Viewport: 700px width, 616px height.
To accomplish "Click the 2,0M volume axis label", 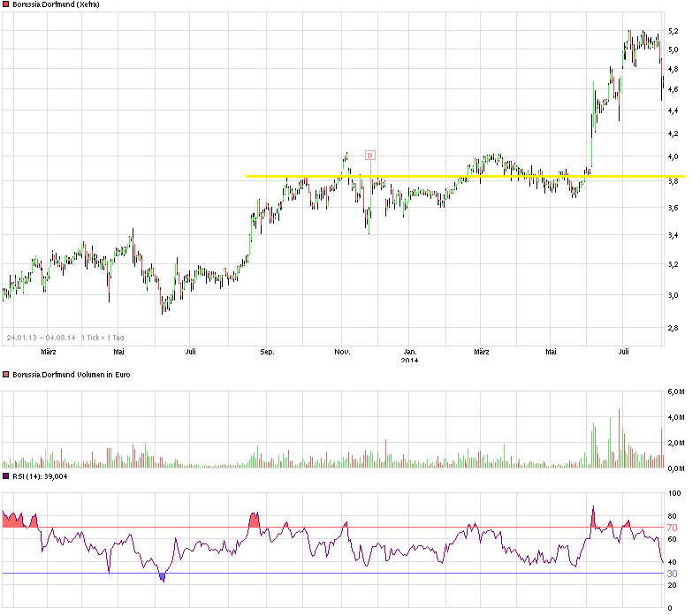I will [x=676, y=443].
